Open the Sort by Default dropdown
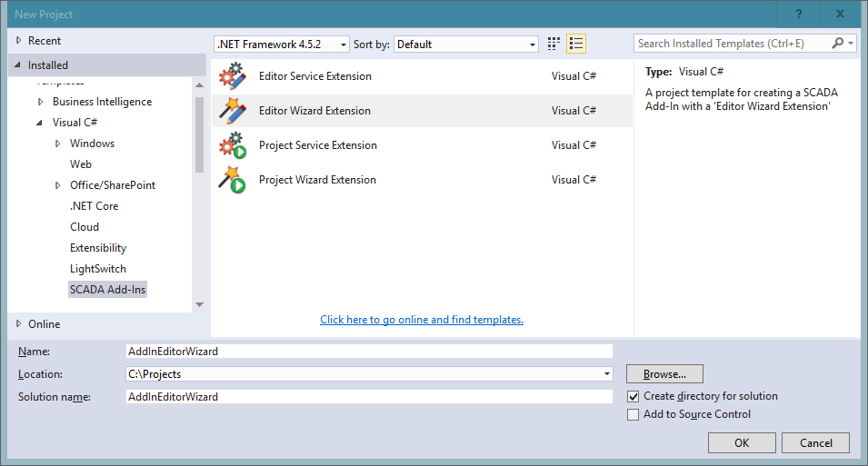The image size is (868, 466). tap(466, 45)
